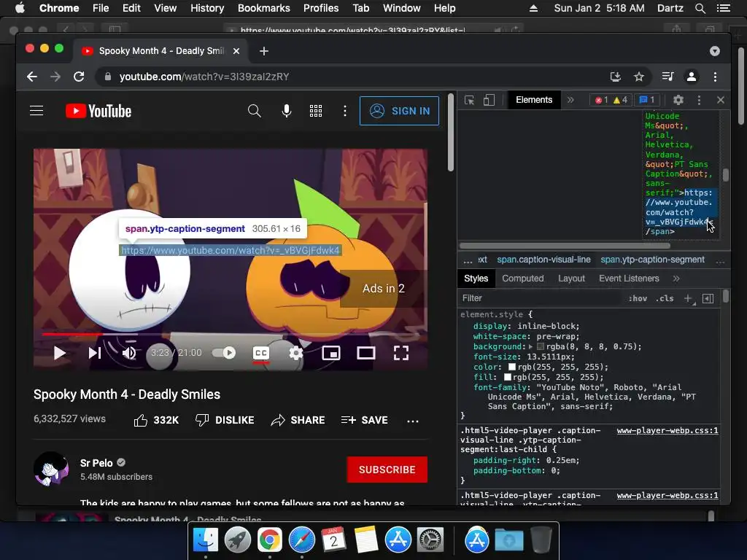Screen dimensions: 747x560
Task: Start voice search with microphone icon
Action: (286, 111)
